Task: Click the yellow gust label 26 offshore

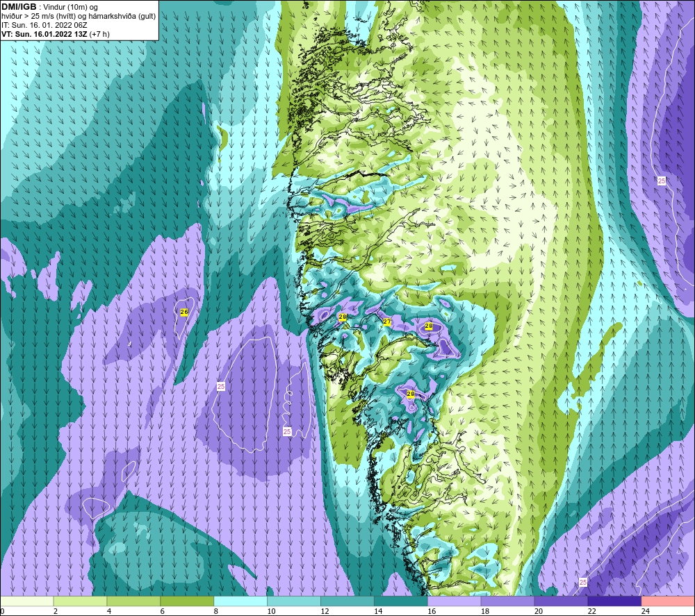Action: (184, 312)
